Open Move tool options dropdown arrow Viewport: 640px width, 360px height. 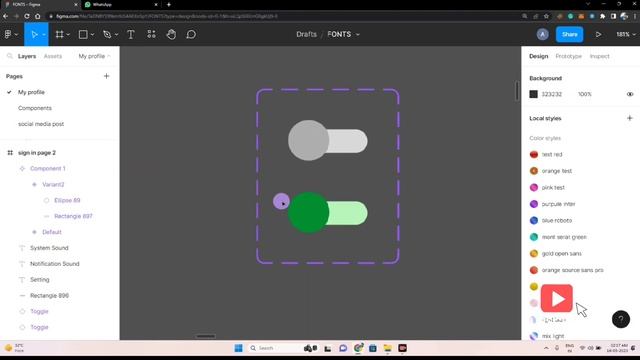(x=44, y=35)
